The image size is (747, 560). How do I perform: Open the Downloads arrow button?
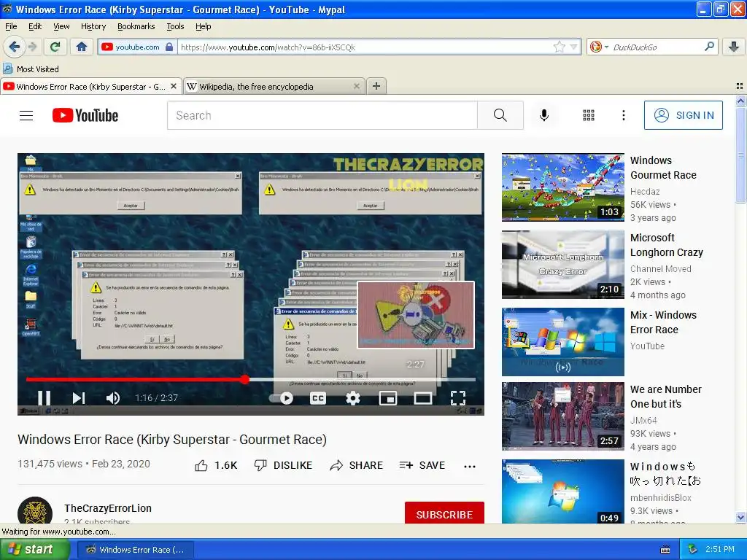pyautogui.click(x=734, y=47)
